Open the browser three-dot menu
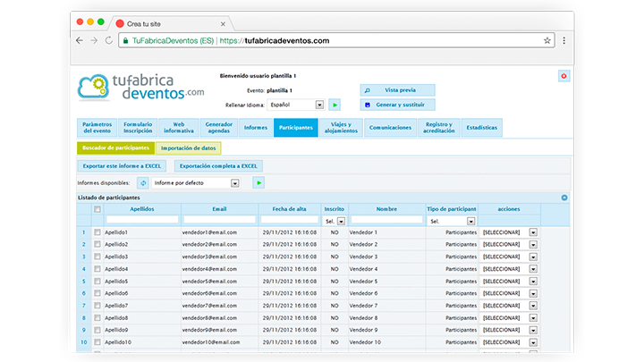This screenshot has width=644, height=362. pyautogui.click(x=564, y=40)
